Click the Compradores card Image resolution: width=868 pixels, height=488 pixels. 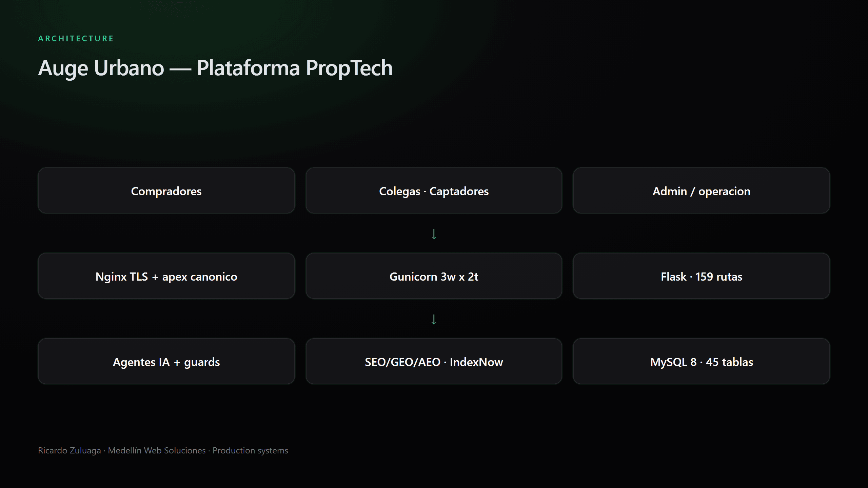[x=166, y=191]
